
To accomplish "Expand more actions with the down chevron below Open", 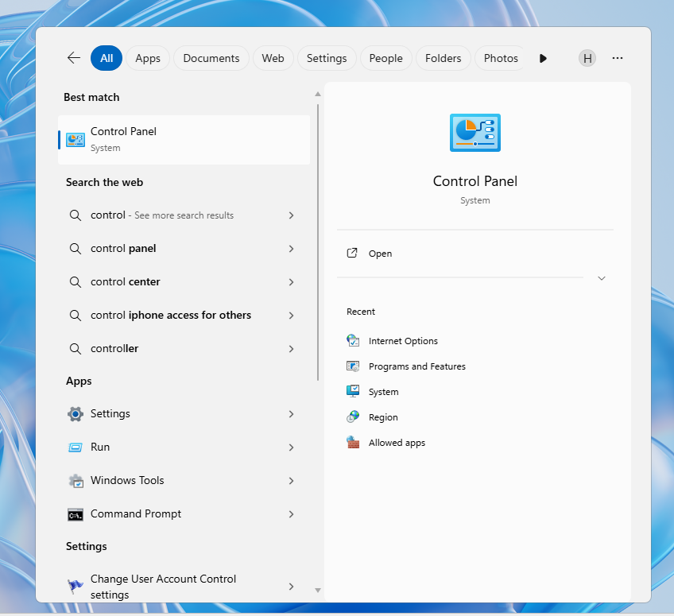I will pos(602,278).
